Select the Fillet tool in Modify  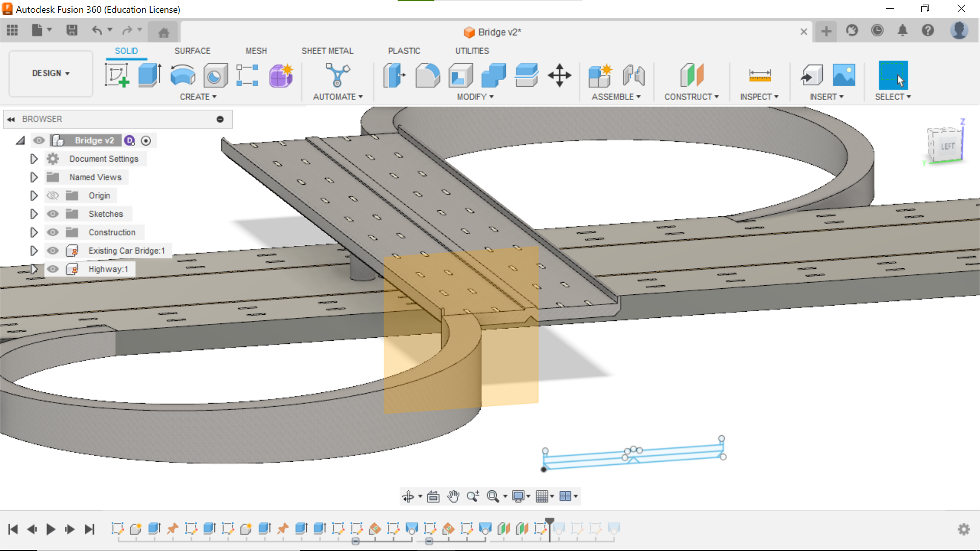pyautogui.click(x=428, y=75)
